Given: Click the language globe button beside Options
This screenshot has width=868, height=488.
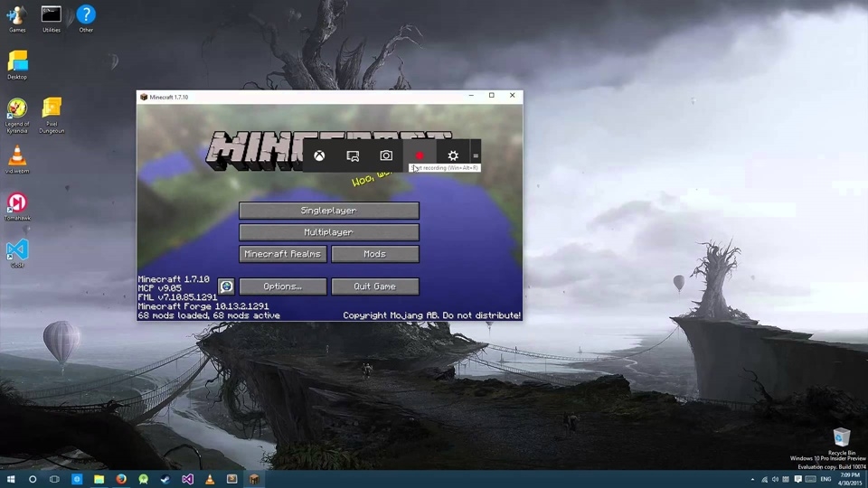Looking at the screenshot, I should click(x=226, y=286).
